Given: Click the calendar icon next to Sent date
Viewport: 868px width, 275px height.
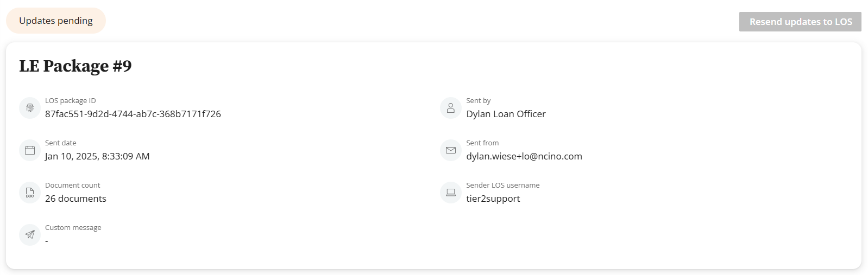Looking at the screenshot, I should click(30, 150).
